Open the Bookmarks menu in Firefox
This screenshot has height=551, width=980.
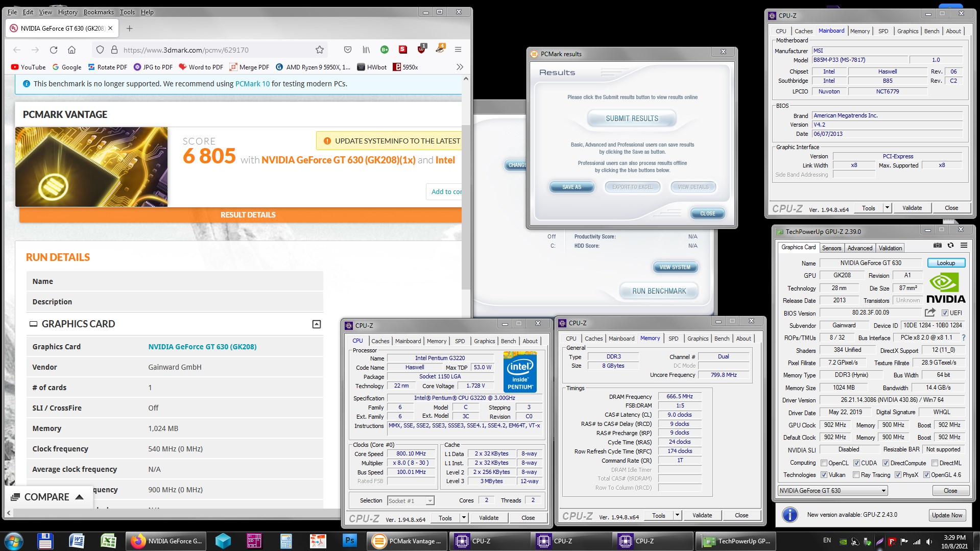pos(99,12)
